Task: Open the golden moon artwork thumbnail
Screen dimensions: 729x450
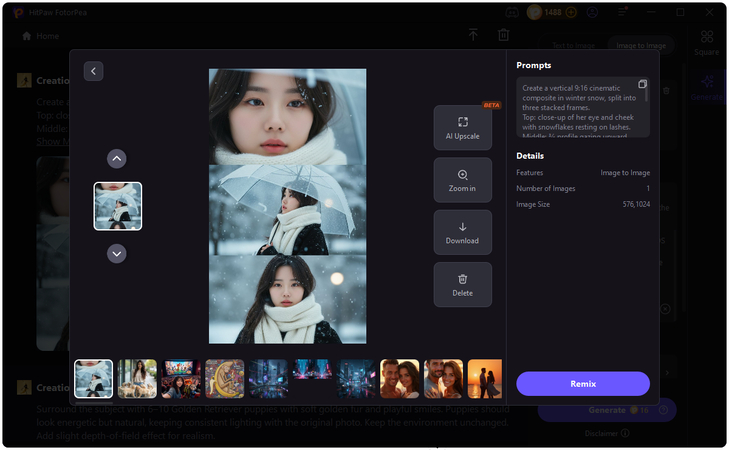Action: coord(225,378)
